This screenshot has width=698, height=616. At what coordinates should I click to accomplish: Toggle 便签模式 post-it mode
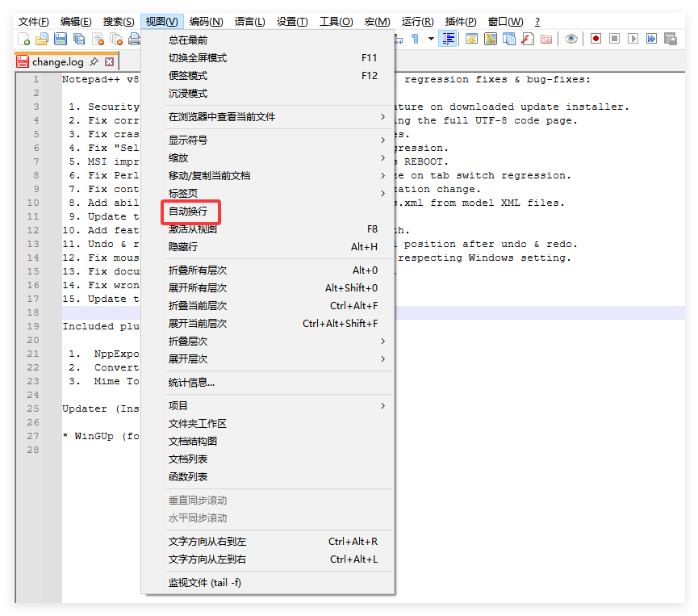click(268, 76)
